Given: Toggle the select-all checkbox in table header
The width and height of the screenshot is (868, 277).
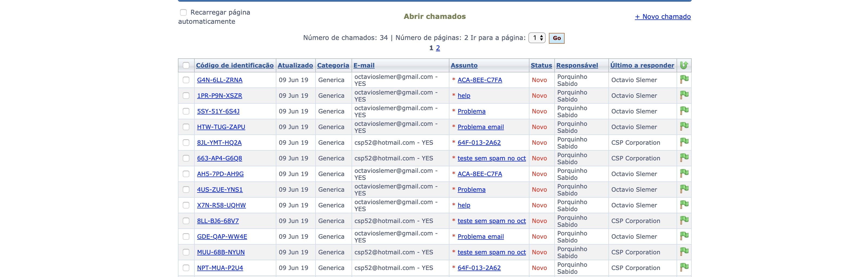Looking at the screenshot, I should (186, 65).
